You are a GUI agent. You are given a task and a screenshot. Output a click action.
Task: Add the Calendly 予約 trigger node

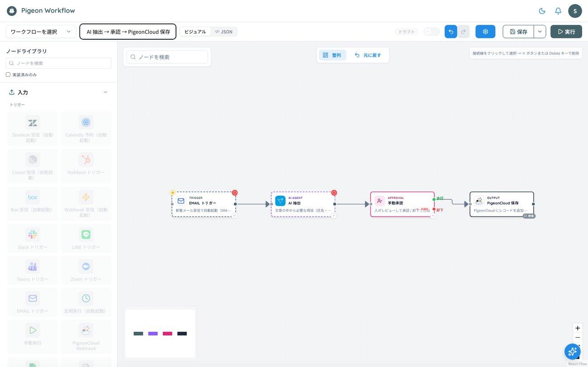pyautogui.click(x=86, y=129)
